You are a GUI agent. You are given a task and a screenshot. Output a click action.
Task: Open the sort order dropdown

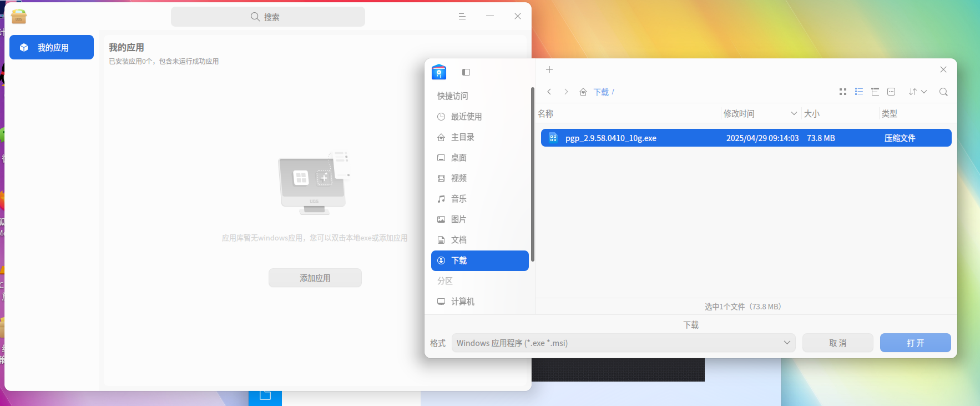(x=918, y=92)
